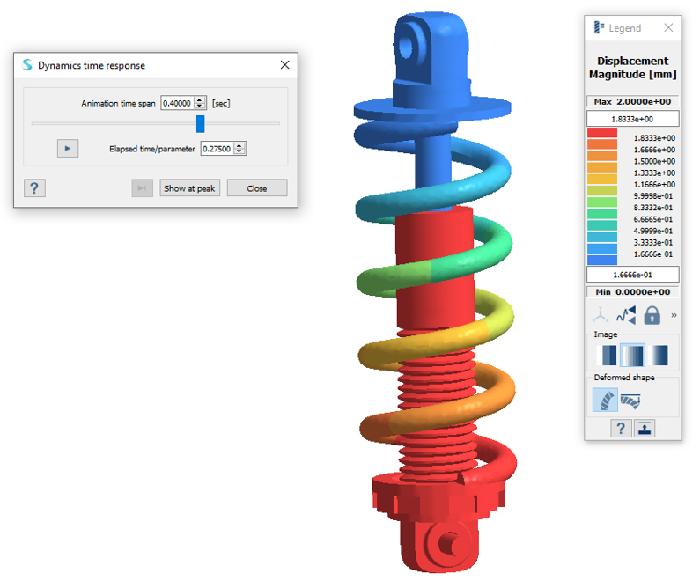Select the middle image fringe style
The height and width of the screenshot is (588, 700).
(x=632, y=356)
